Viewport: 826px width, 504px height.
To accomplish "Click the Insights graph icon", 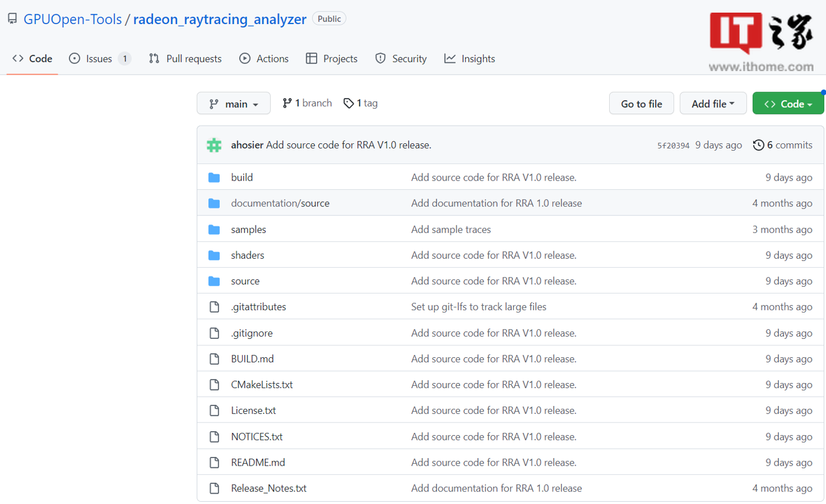I will (x=450, y=58).
